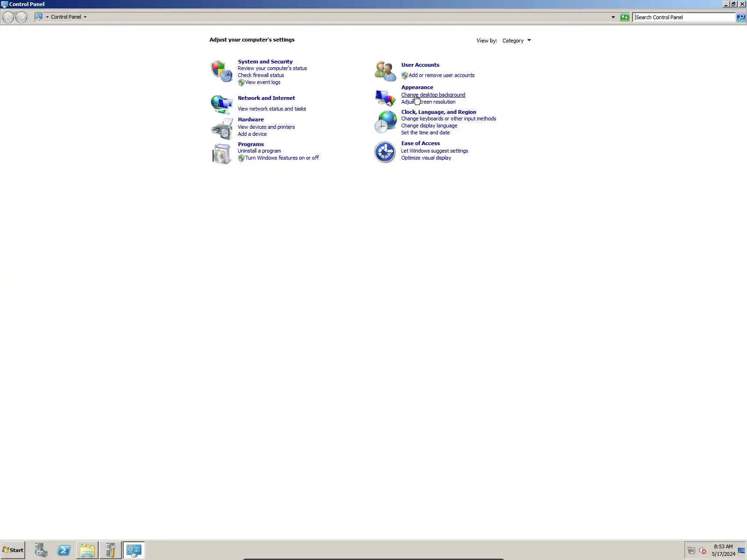Click Uninstall a program link
Image resolution: width=747 pixels, height=560 pixels.
click(259, 151)
